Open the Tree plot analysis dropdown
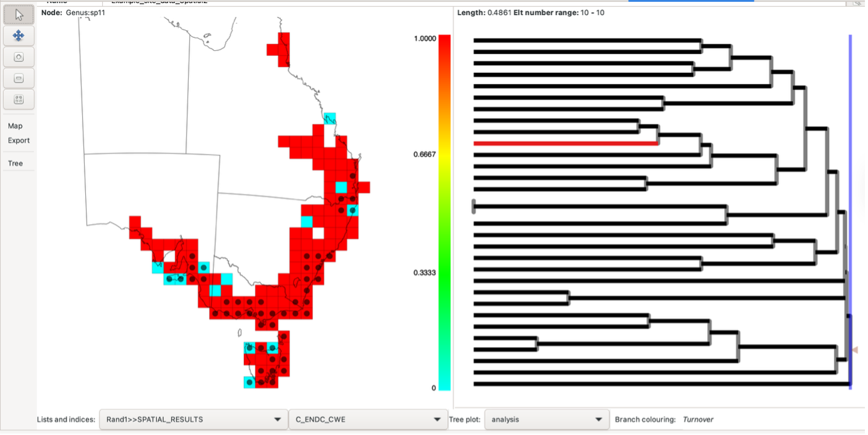The height and width of the screenshot is (435, 868). tap(546, 419)
